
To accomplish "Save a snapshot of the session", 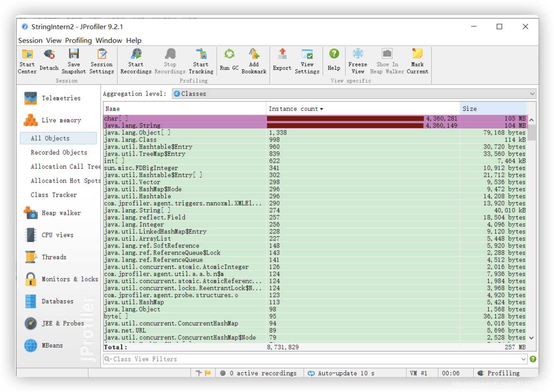I will pos(74,61).
